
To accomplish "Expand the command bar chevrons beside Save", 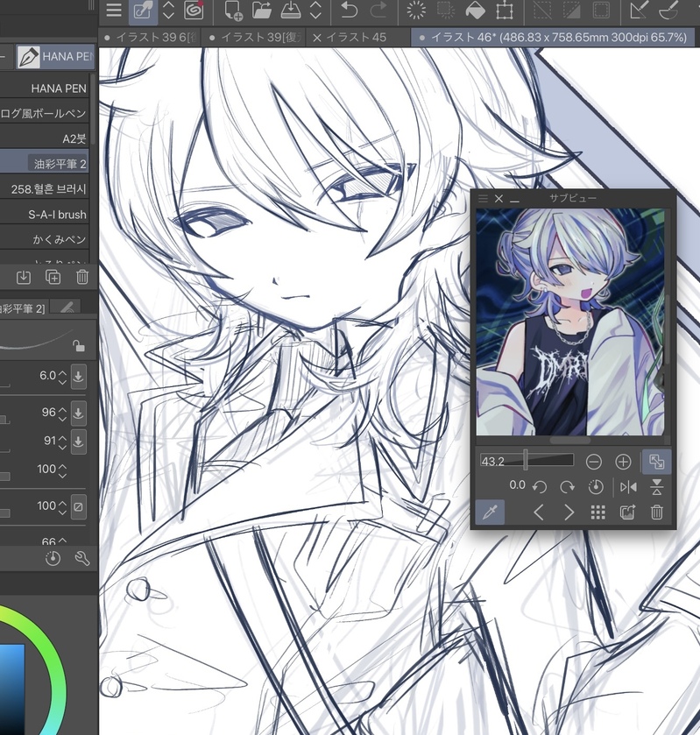I will coord(315,10).
